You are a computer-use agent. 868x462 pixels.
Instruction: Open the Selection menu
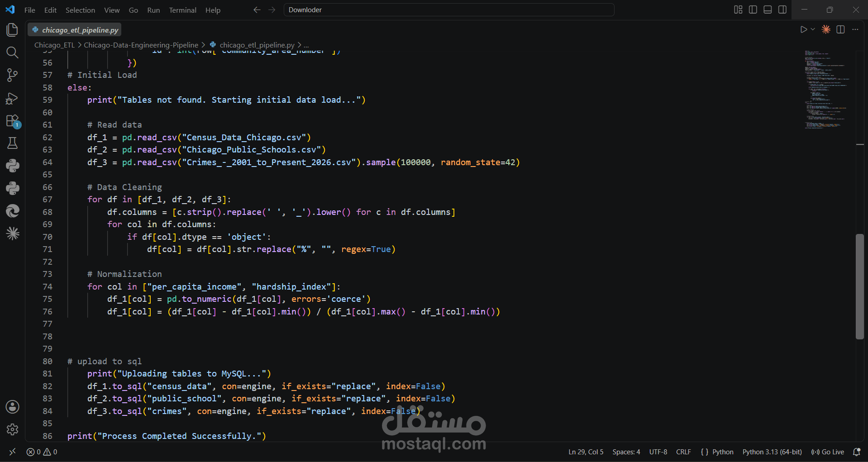point(80,10)
